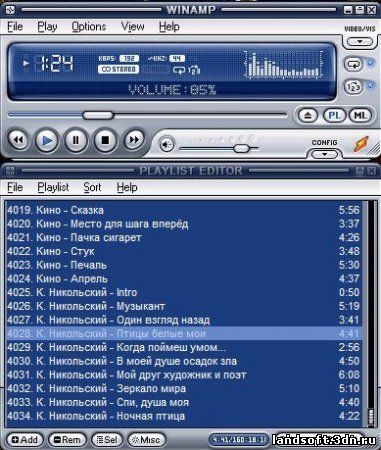Click the kHz 44 sample rate indicator
This screenshot has height=450, width=381.
coord(166,58)
